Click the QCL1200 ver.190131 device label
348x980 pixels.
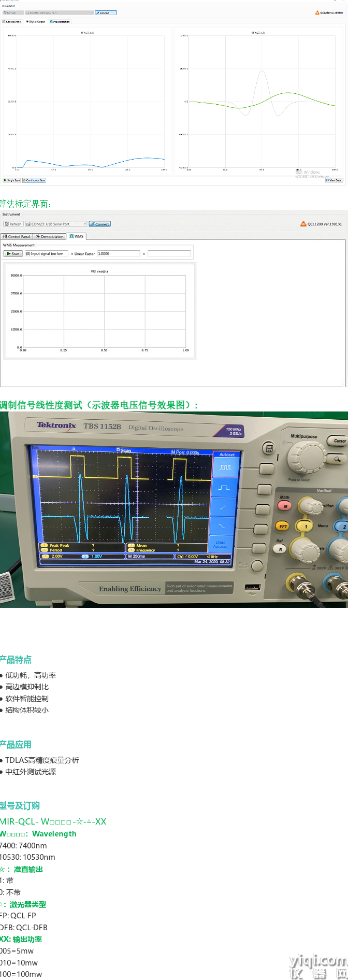321,224
